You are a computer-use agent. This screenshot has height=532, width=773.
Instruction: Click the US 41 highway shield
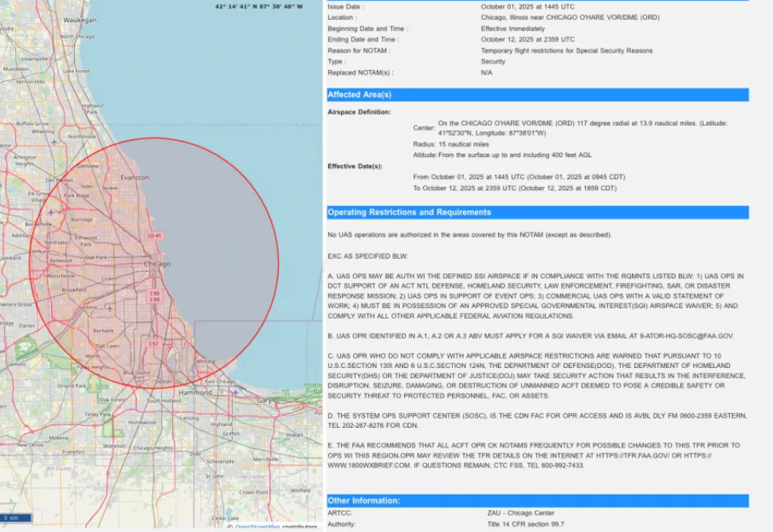(x=155, y=236)
